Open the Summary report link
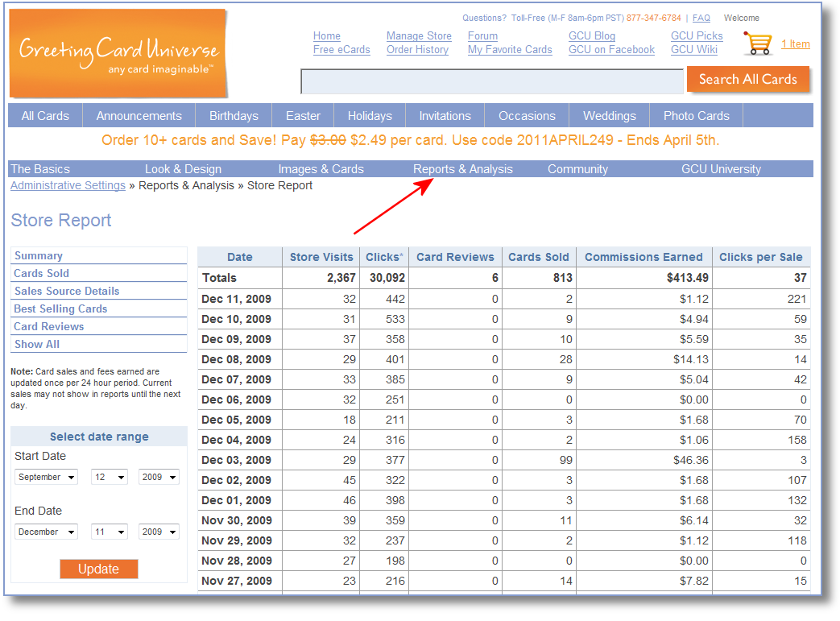Viewport: 840px width, 621px height. (x=39, y=255)
